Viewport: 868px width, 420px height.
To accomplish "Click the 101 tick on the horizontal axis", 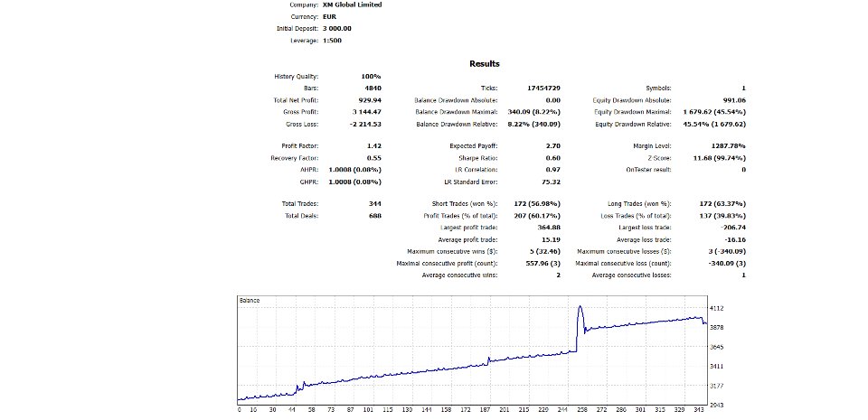I will point(368,410).
